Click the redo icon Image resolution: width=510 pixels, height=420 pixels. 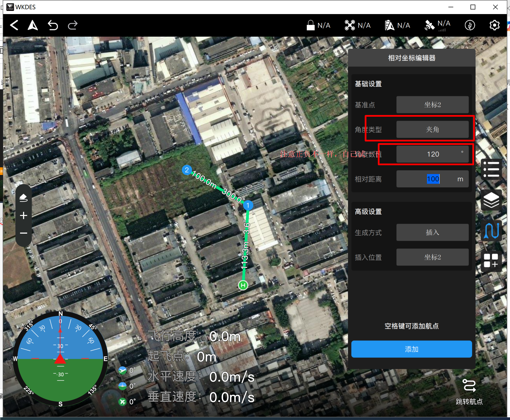73,25
